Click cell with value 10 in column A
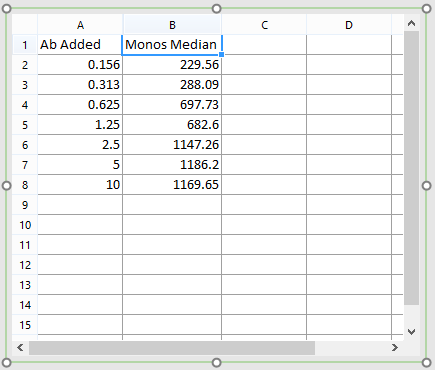 tap(80, 185)
